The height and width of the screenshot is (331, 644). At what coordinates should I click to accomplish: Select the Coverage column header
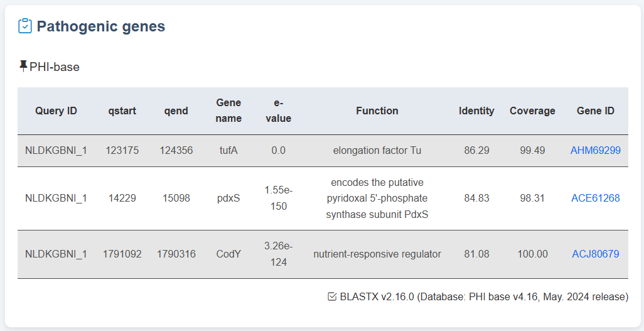pos(532,111)
